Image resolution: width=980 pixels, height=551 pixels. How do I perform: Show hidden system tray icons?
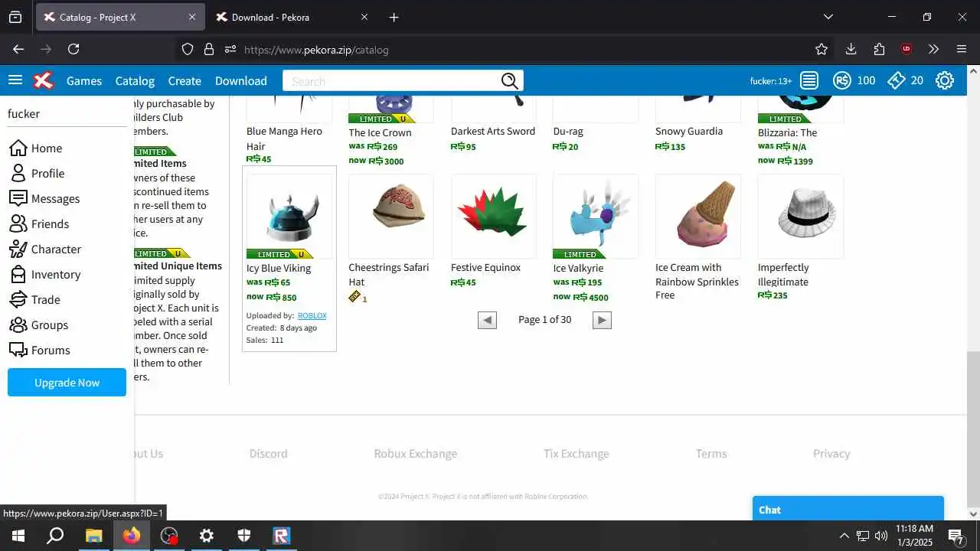[844, 536]
